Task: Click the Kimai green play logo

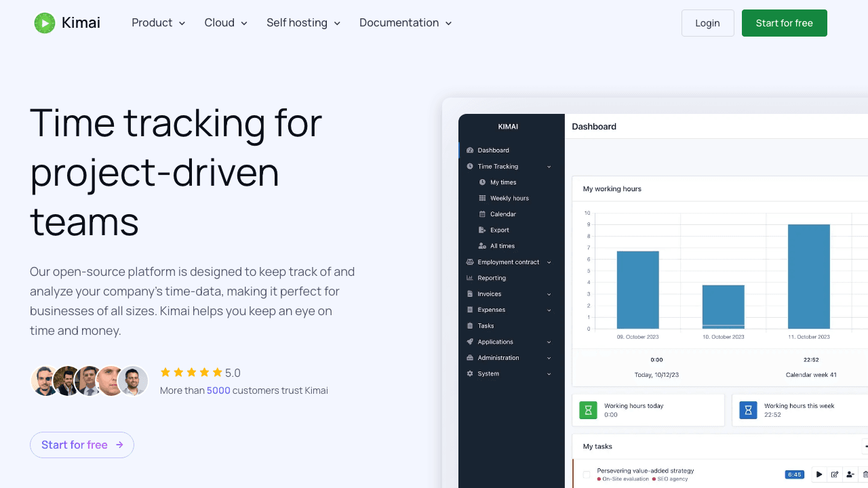Action: click(x=45, y=23)
